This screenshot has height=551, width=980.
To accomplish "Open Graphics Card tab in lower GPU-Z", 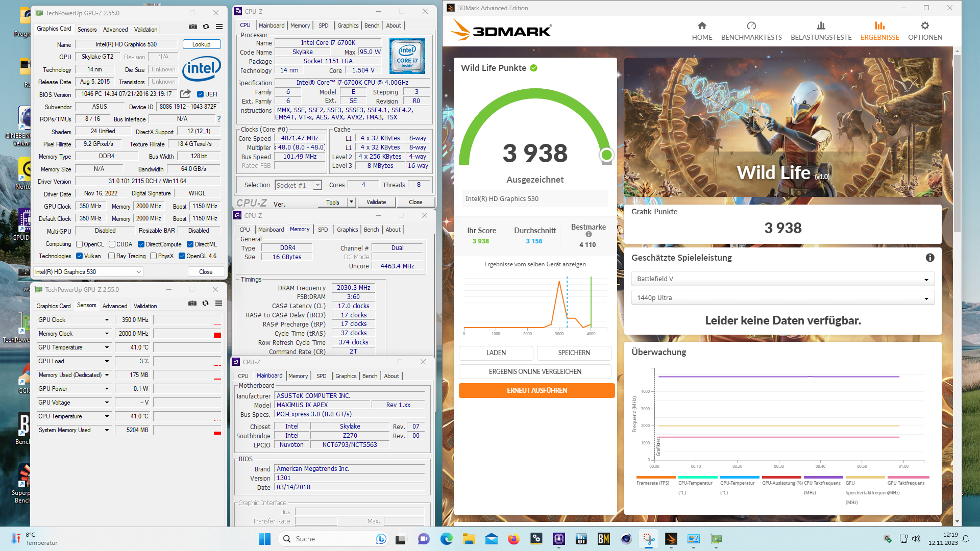I will (x=54, y=306).
